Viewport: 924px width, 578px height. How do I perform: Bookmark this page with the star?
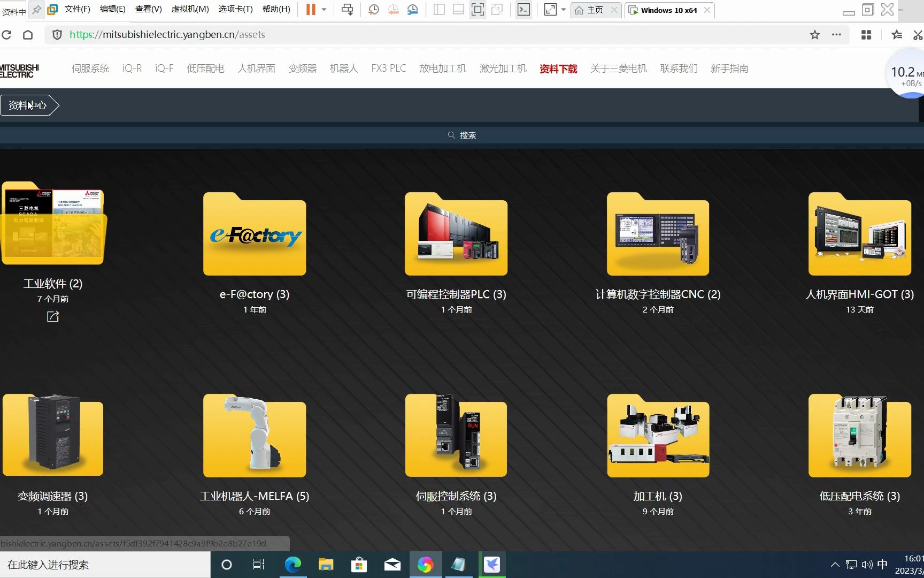[x=814, y=35]
